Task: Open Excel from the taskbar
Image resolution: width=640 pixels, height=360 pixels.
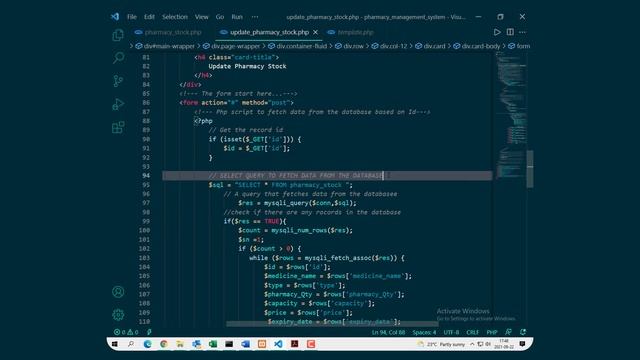Action: click(x=213, y=344)
